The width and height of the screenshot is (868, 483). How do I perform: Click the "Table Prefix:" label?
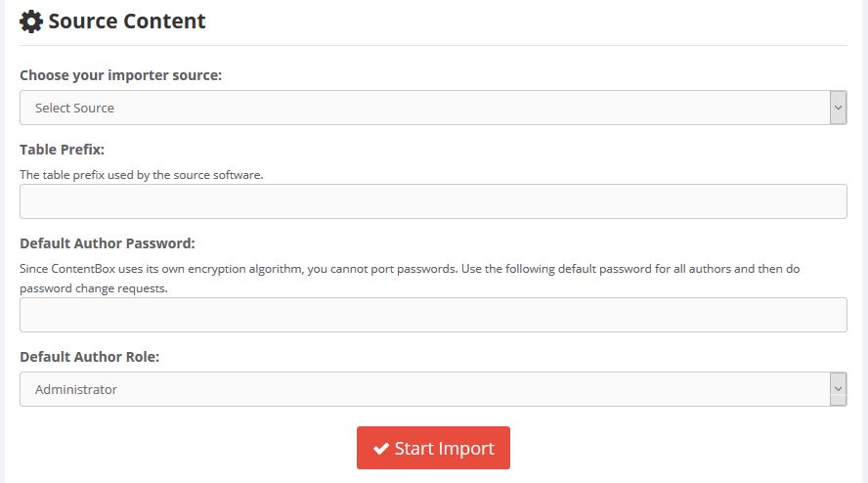coord(62,150)
